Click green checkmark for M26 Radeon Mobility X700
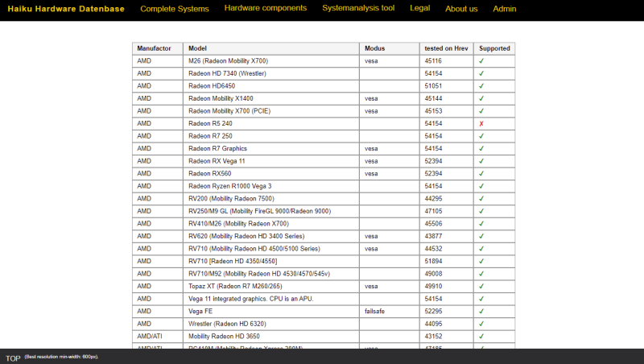This screenshot has width=644, height=364. coord(481,61)
